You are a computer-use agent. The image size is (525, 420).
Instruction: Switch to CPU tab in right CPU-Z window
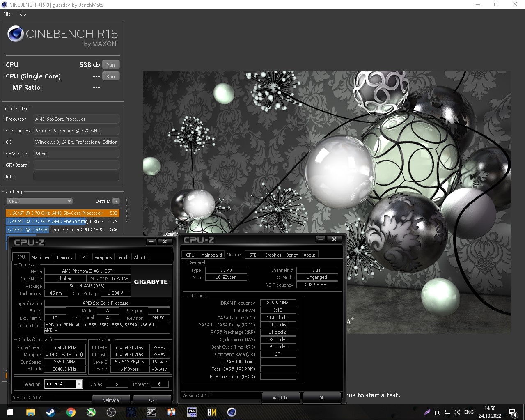pyautogui.click(x=190, y=255)
